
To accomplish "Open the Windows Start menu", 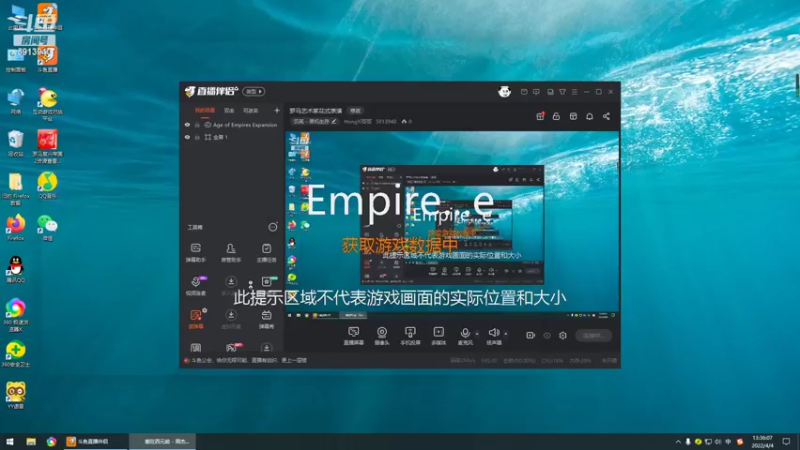I will click(x=10, y=441).
